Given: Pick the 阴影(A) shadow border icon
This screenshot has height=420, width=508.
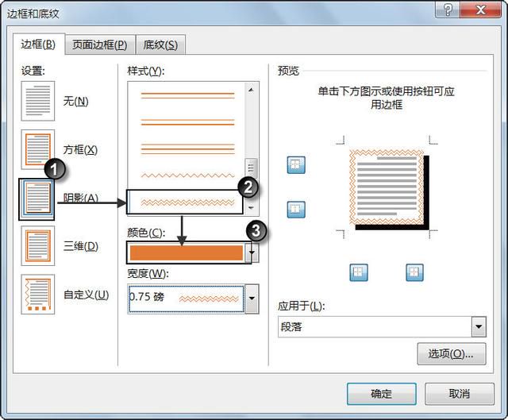Looking at the screenshot, I should coord(37,199).
